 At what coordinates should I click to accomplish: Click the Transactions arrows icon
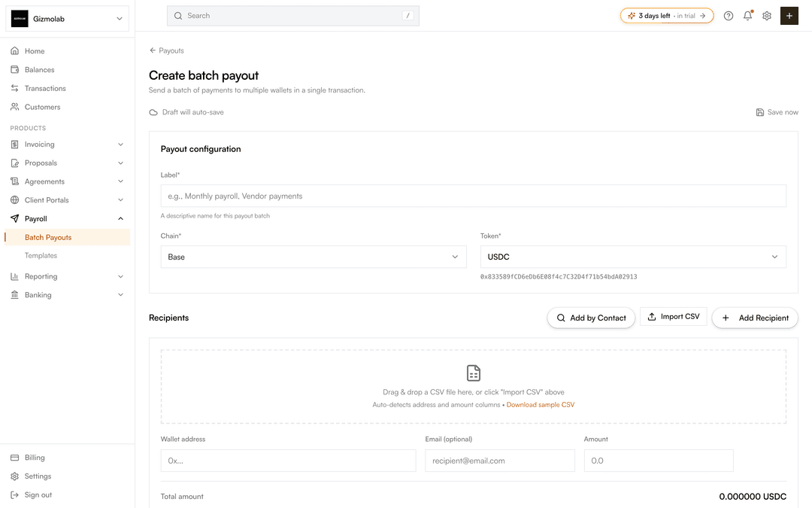(14, 88)
